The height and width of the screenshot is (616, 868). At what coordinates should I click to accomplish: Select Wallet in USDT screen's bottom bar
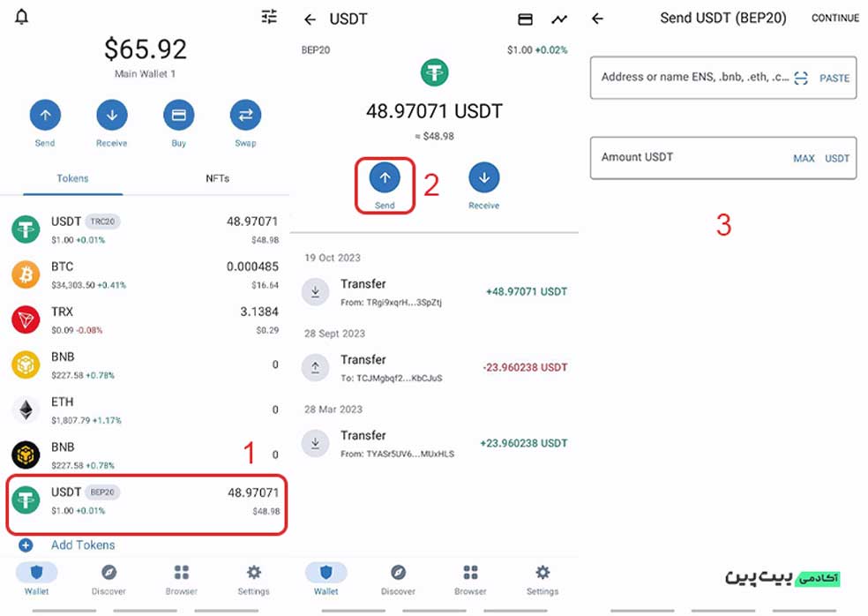tap(326, 579)
